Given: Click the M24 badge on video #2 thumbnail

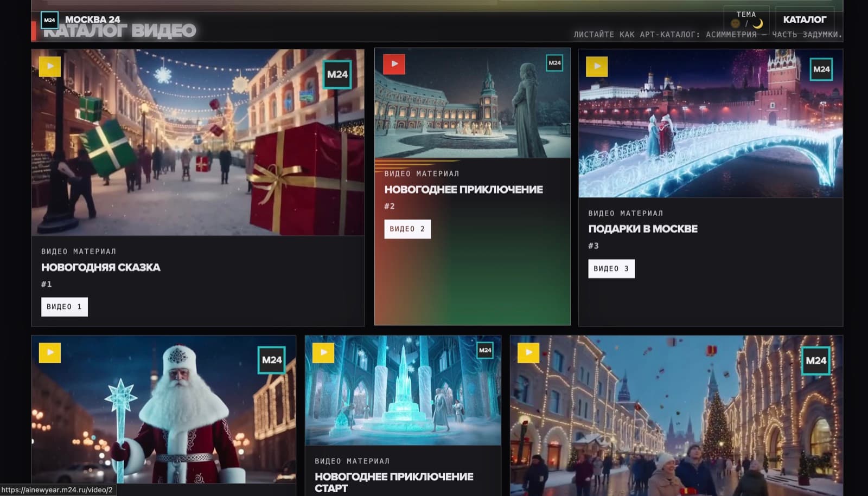Looking at the screenshot, I should 554,63.
